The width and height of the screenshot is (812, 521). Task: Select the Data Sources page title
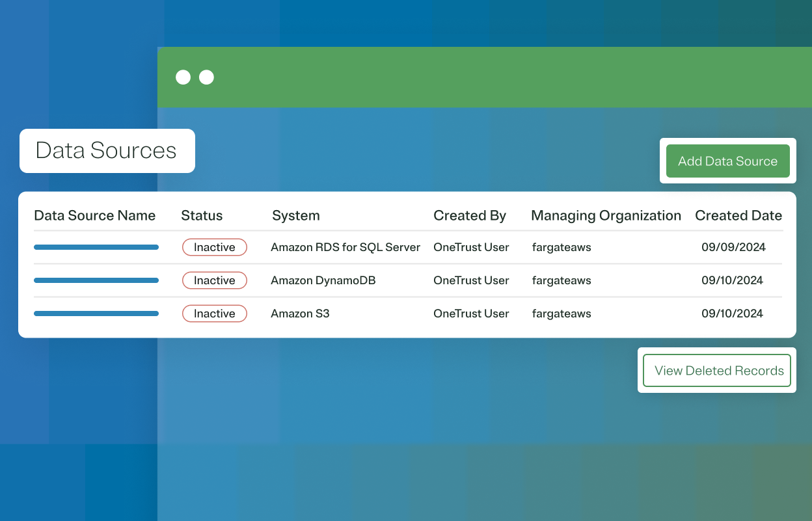tap(106, 150)
